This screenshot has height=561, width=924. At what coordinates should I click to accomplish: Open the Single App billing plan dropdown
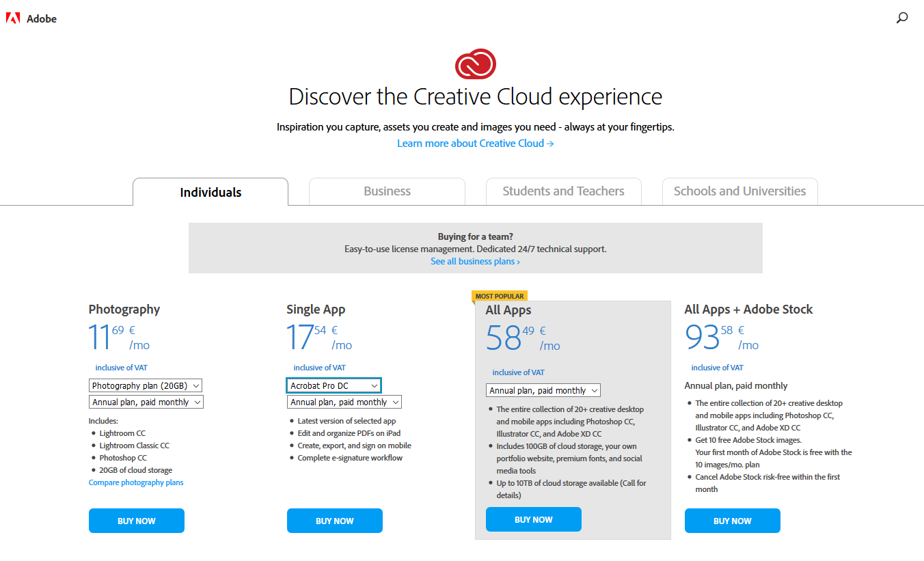[x=344, y=401]
